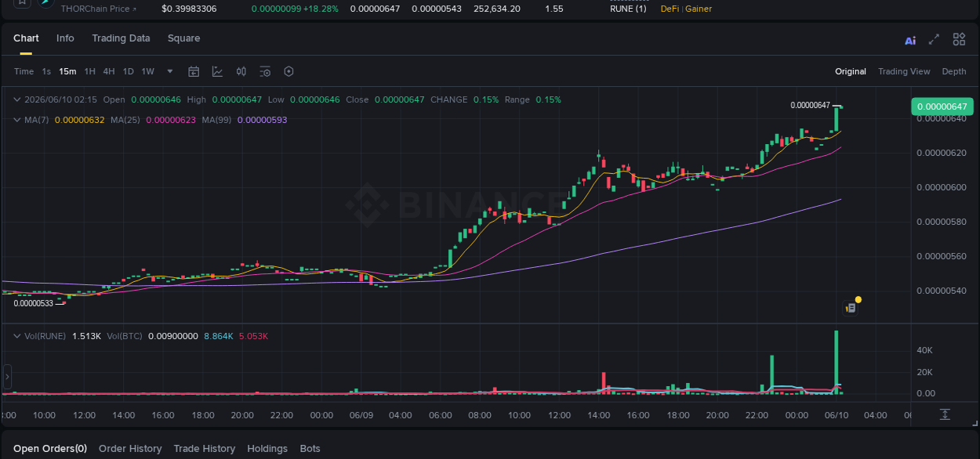The height and width of the screenshot is (459, 980).
Task: Select the Trade History tab
Action: tap(204, 449)
